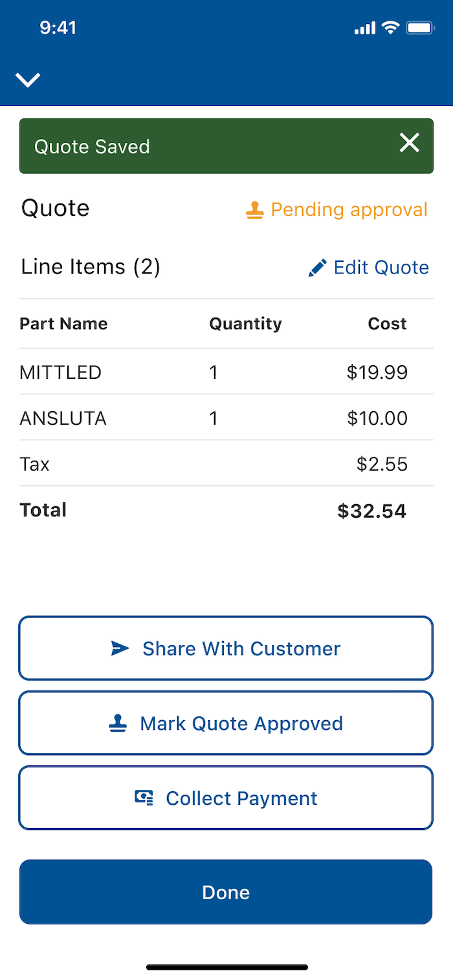Image resolution: width=453 pixels, height=980 pixels.
Task: Tap the pencil icon beside Edit Quote
Action: click(x=317, y=268)
